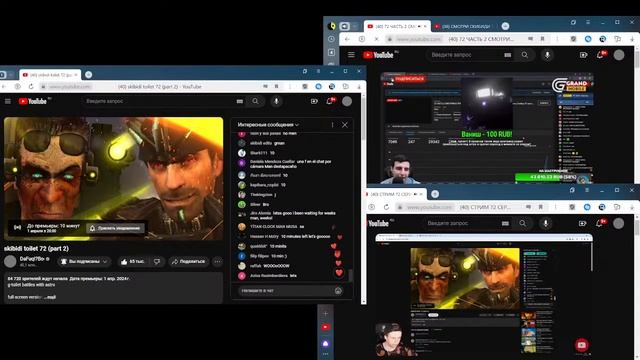The image size is (640, 360).
Task: Select СТРИМ 72 СЕР browser tab
Action: [396, 194]
